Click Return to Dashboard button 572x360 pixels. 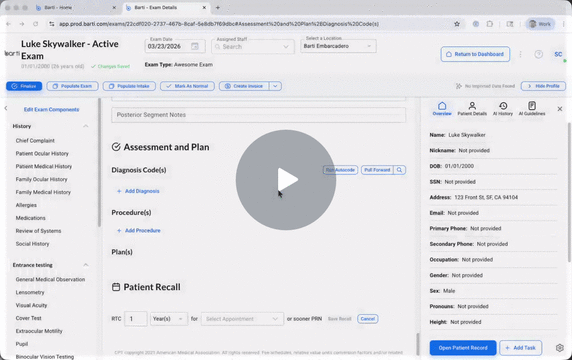point(475,54)
